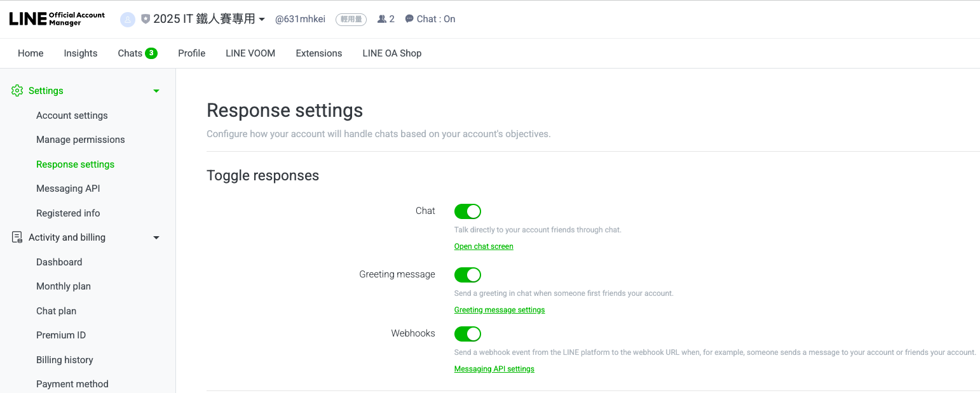Image resolution: width=980 pixels, height=393 pixels.
Task: Click the Chat : On status text
Action: pyautogui.click(x=436, y=19)
